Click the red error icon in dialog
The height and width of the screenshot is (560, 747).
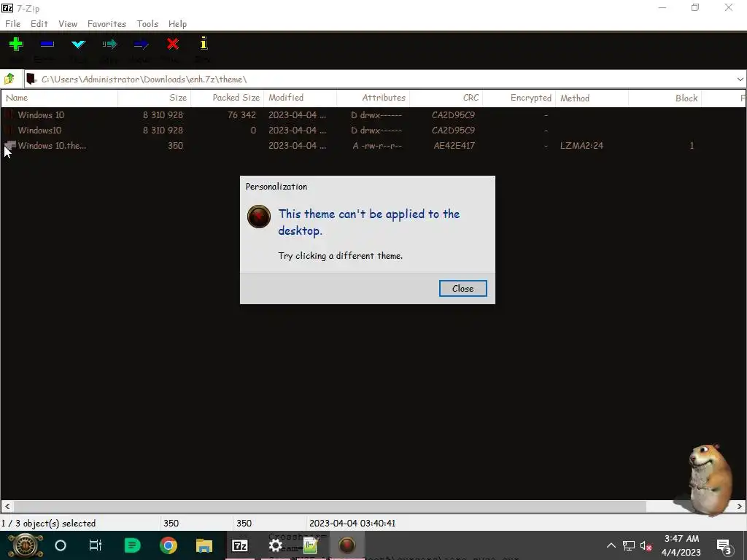tap(259, 217)
